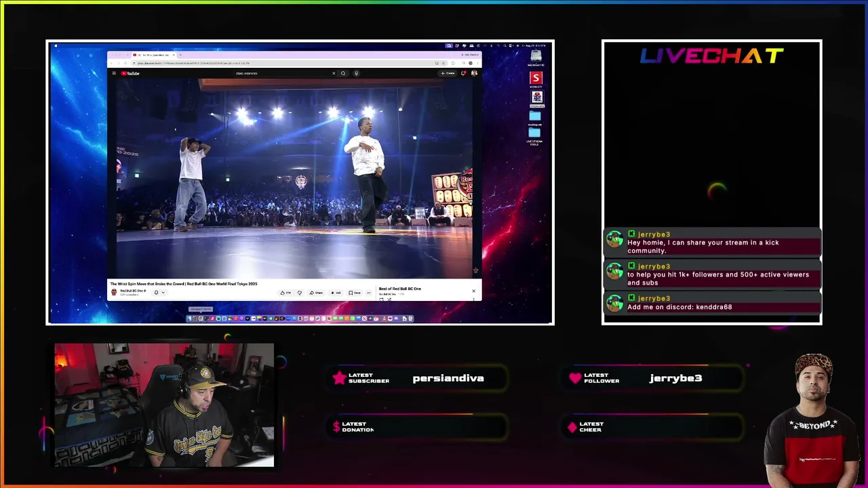868x488 pixels.
Task: Click the LIVECHAT header title
Action: (x=711, y=56)
